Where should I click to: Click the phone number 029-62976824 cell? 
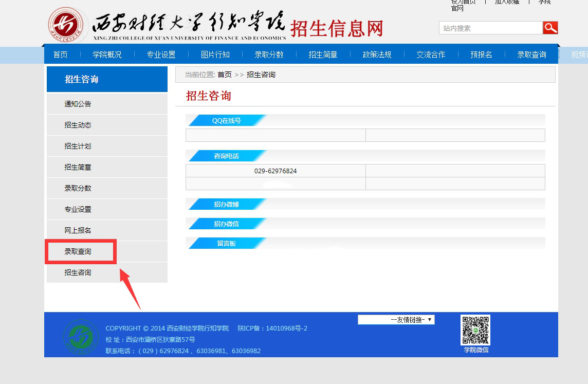[275, 171]
